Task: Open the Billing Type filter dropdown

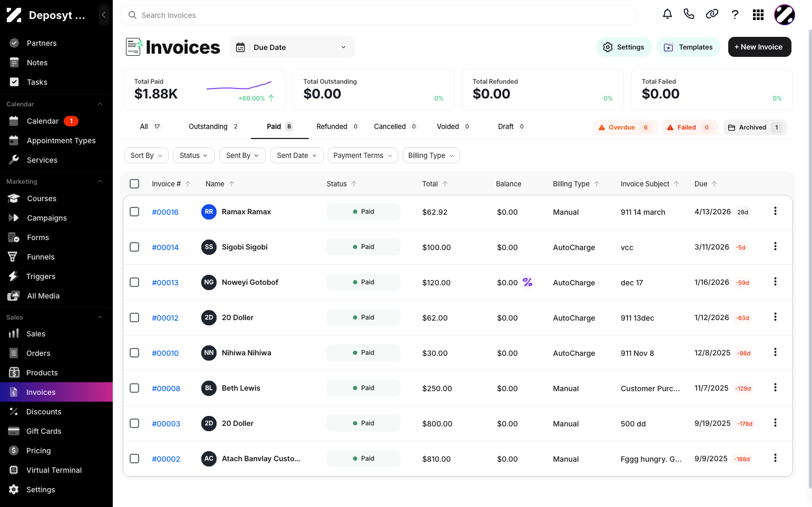Action: click(x=431, y=155)
